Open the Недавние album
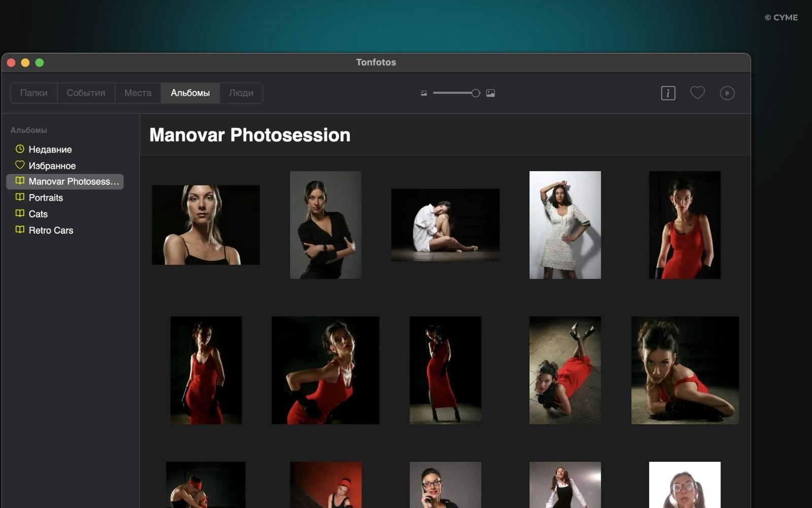The width and height of the screenshot is (812, 508). pyautogui.click(x=65, y=149)
